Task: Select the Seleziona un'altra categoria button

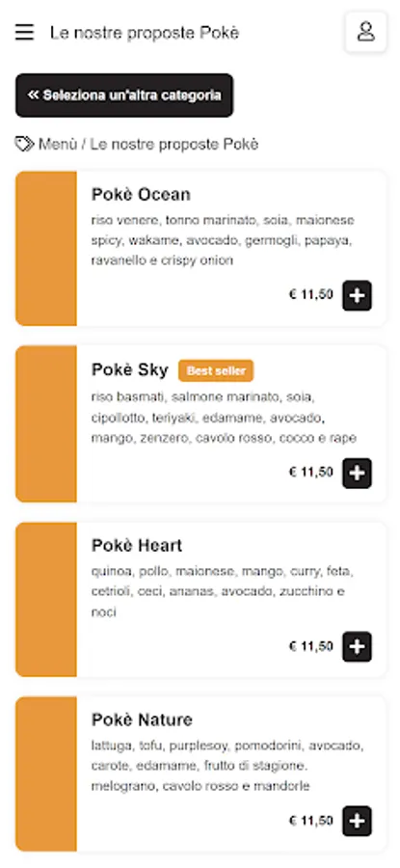Action: coord(124,95)
